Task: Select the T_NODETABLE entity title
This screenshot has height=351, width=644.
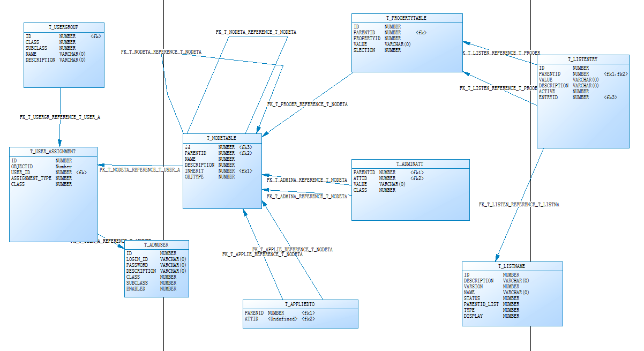Action: point(222,138)
